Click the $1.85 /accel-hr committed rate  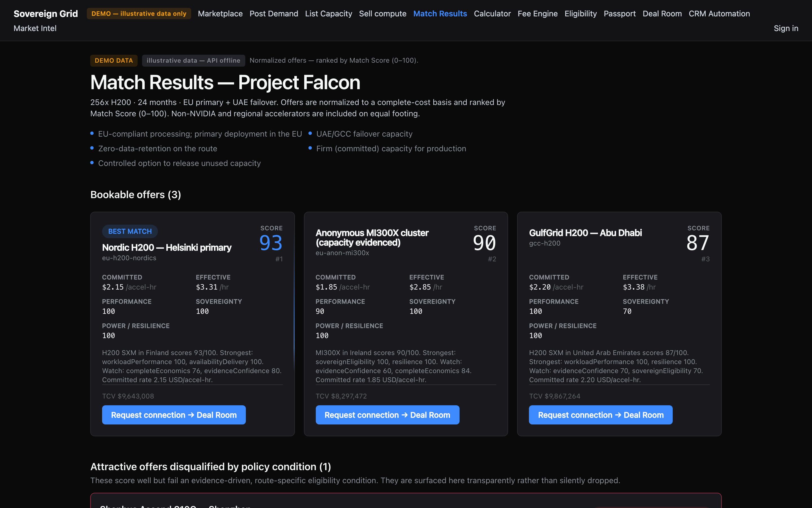(343, 287)
